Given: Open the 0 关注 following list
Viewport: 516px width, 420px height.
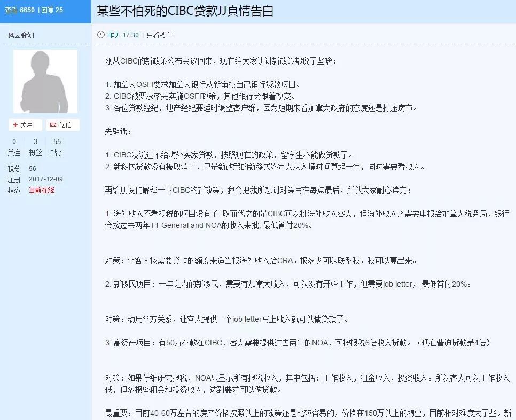Looking at the screenshot, I should coord(14,147).
